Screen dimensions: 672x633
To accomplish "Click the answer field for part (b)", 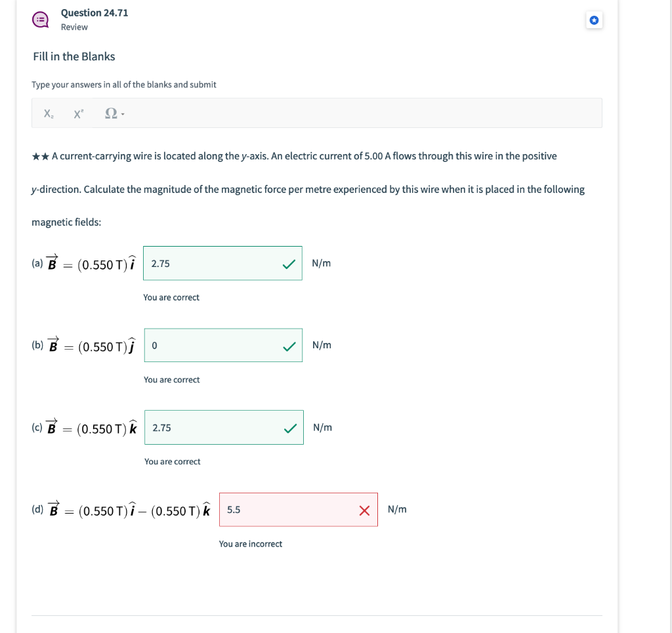I will coord(223,345).
